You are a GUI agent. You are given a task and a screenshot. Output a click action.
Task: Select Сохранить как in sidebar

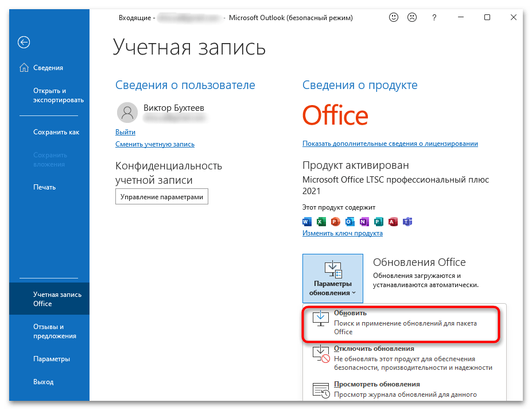point(49,132)
